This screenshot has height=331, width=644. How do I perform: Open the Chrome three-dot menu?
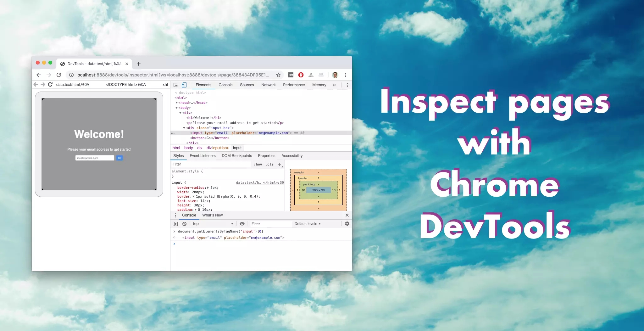[345, 75]
